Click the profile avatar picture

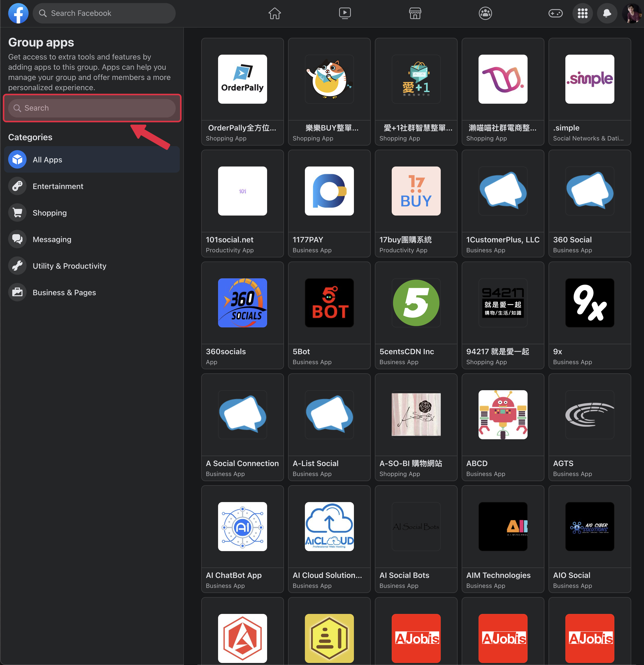pyautogui.click(x=632, y=13)
